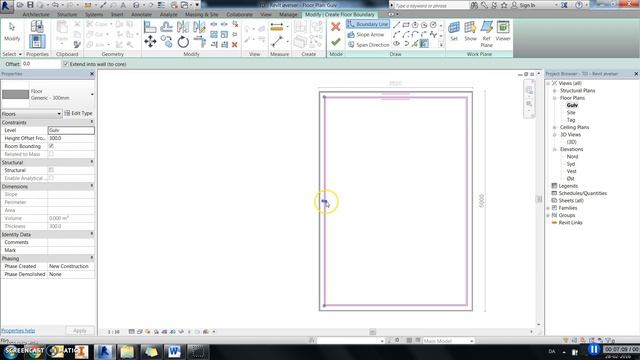Click the Favorites star icon in title bar
This screenshot has width=640, height=360.
(504, 5)
